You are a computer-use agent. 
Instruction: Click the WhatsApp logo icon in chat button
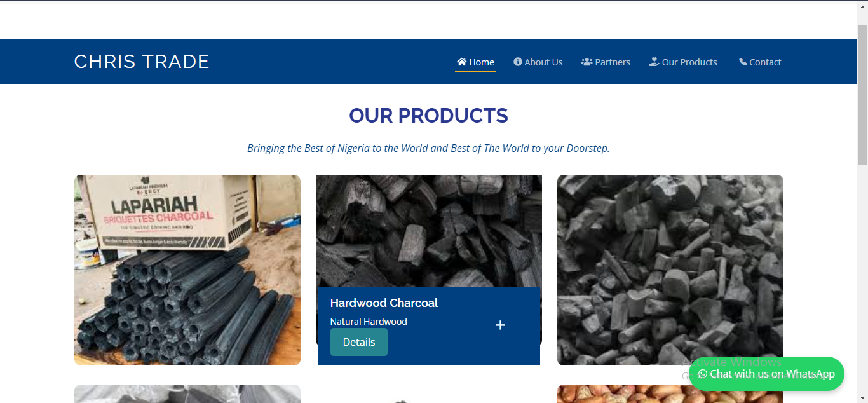point(702,374)
